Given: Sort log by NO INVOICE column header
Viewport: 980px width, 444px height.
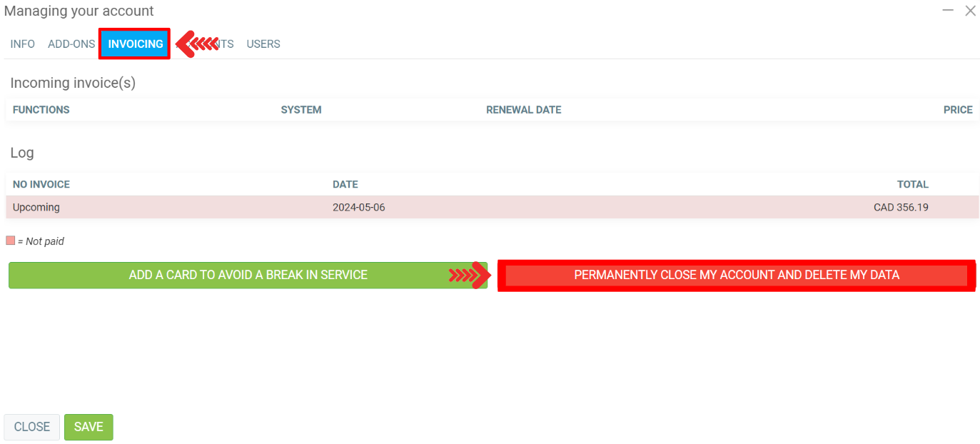Looking at the screenshot, I should [41, 184].
